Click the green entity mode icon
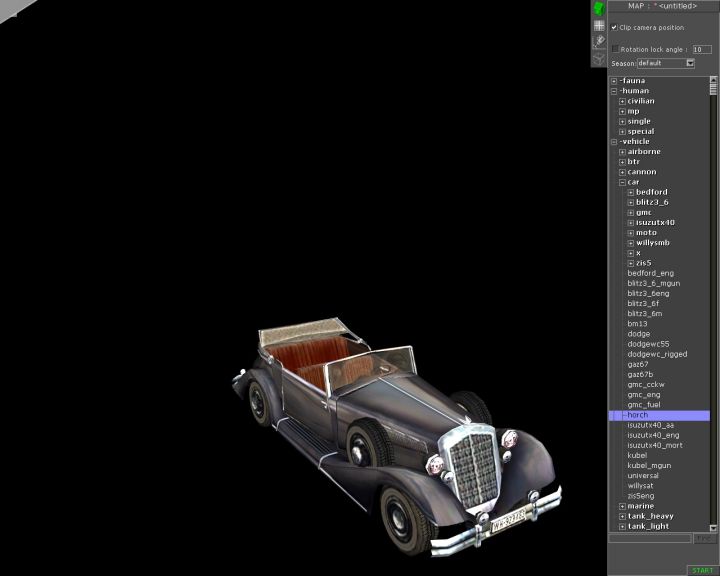720x576 pixels. (x=599, y=9)
